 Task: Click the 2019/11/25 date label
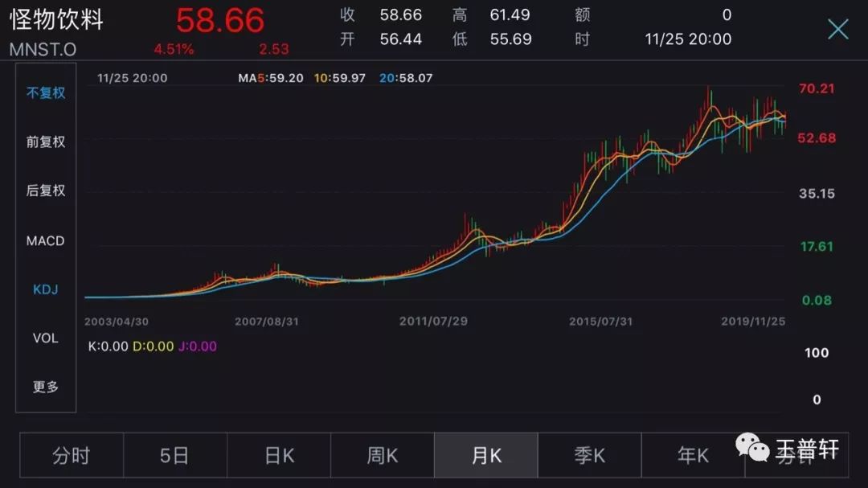pos(753,322)
